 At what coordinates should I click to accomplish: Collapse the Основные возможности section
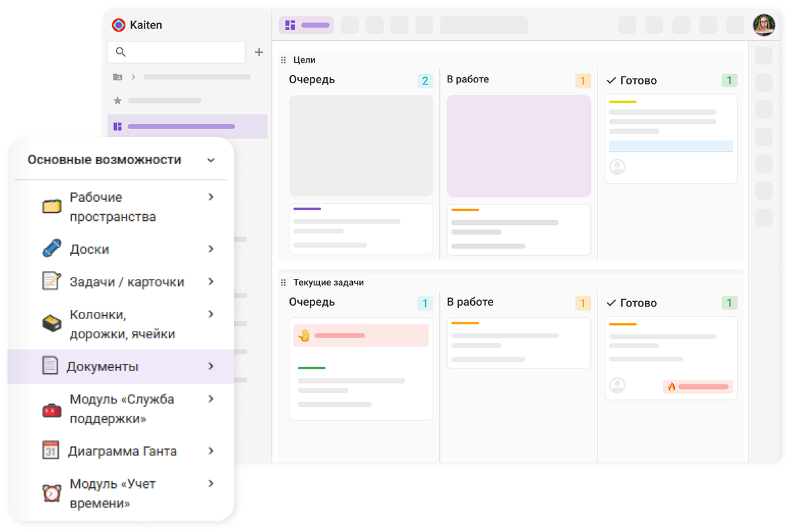(x=211, y=160)
